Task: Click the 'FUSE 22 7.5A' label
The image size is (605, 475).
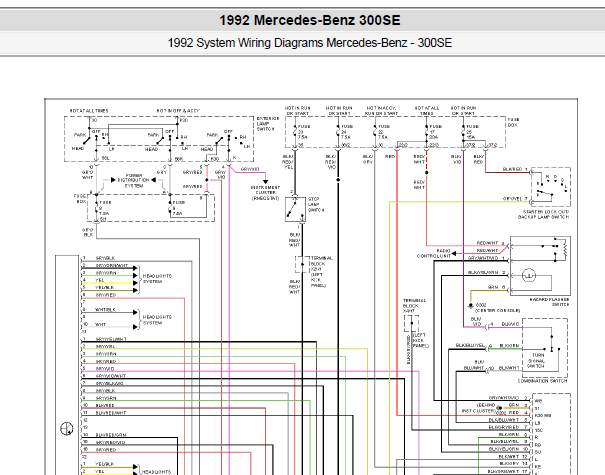Action: [x=383, y=132]
